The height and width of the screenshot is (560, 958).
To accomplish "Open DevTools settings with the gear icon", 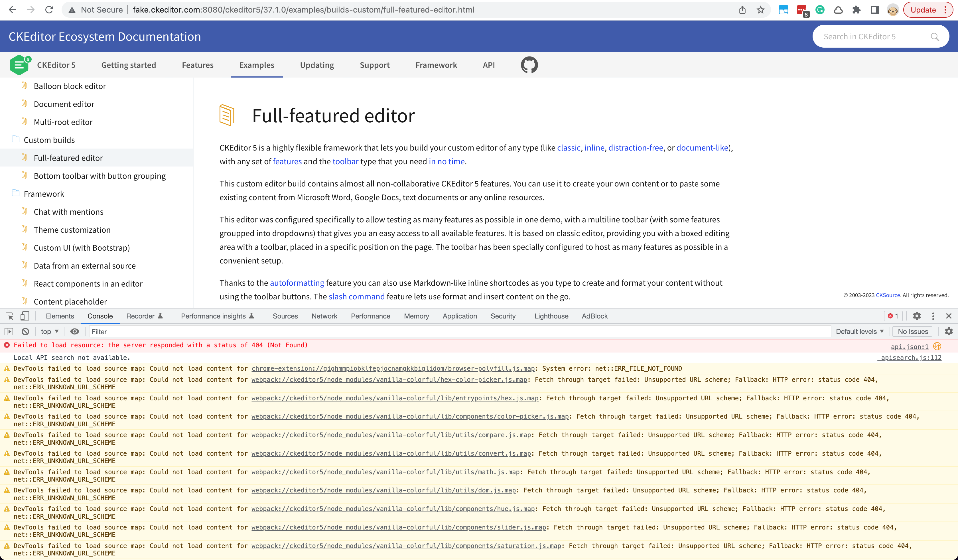I will tap(917, 316).
